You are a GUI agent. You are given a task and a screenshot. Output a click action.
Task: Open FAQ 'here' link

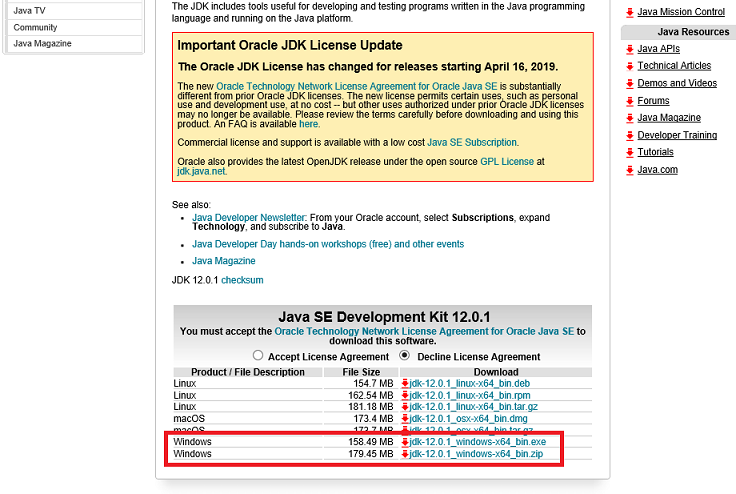pyautogui.click(x=309, y=124)
